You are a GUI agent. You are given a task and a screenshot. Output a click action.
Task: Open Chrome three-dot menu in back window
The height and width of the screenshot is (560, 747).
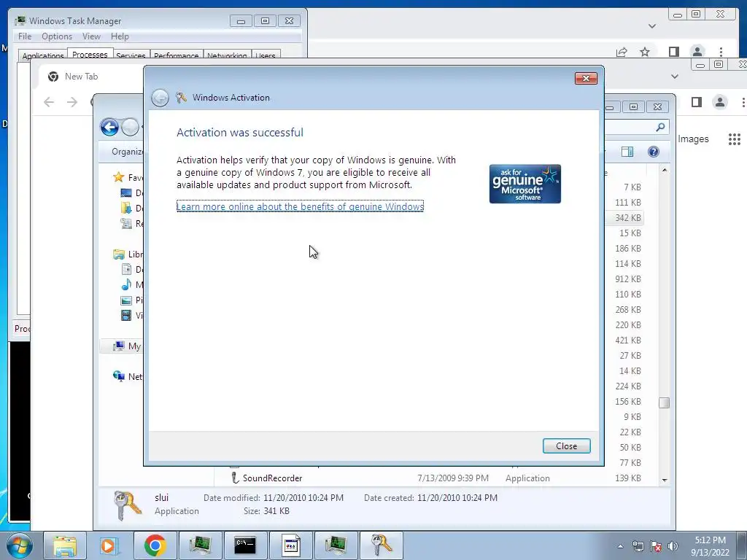721,52
